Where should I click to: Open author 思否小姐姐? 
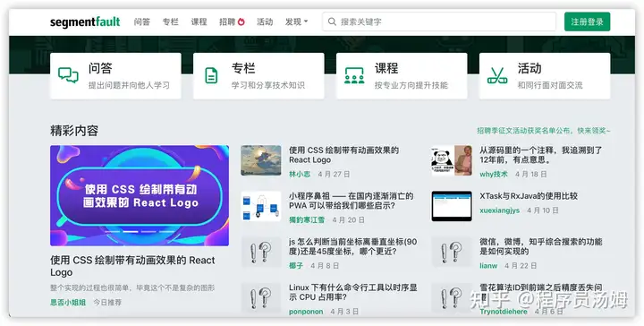pyautogui.click(x=68, y=302)
